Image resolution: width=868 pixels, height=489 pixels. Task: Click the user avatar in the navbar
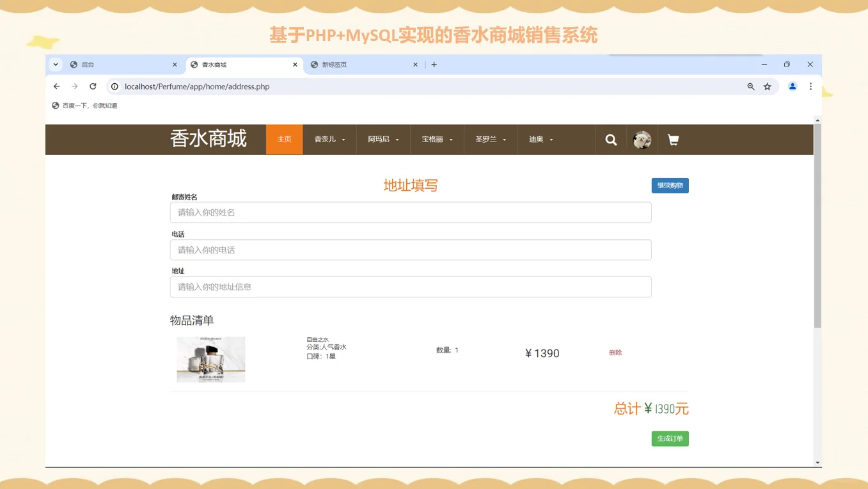click(642, 140)
